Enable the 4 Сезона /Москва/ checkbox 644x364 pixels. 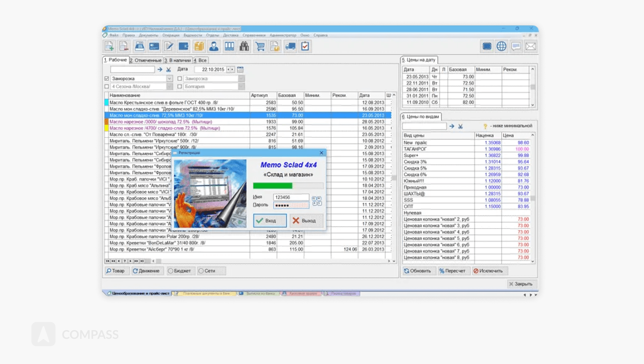tap(107, 86)
